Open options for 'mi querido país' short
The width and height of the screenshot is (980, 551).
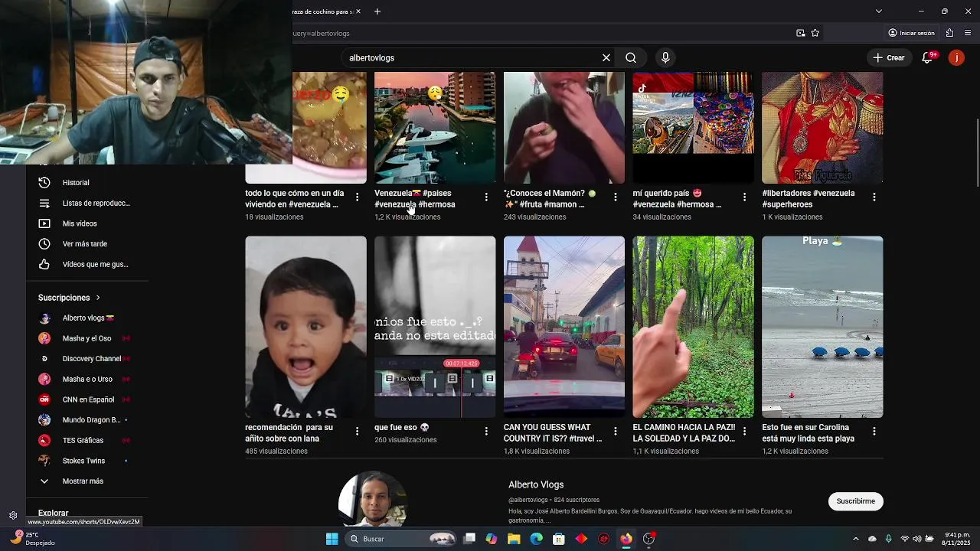(x=744, y=197)
